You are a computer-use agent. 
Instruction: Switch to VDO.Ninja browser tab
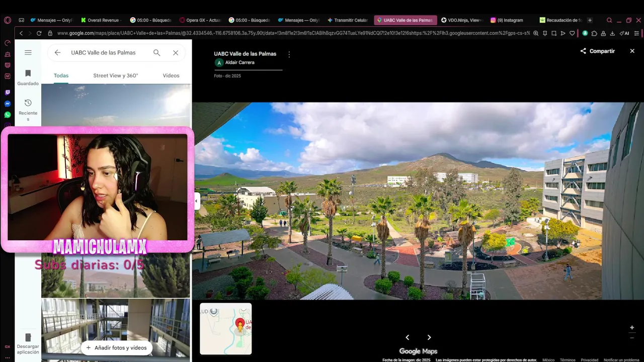tap(461, 20)
